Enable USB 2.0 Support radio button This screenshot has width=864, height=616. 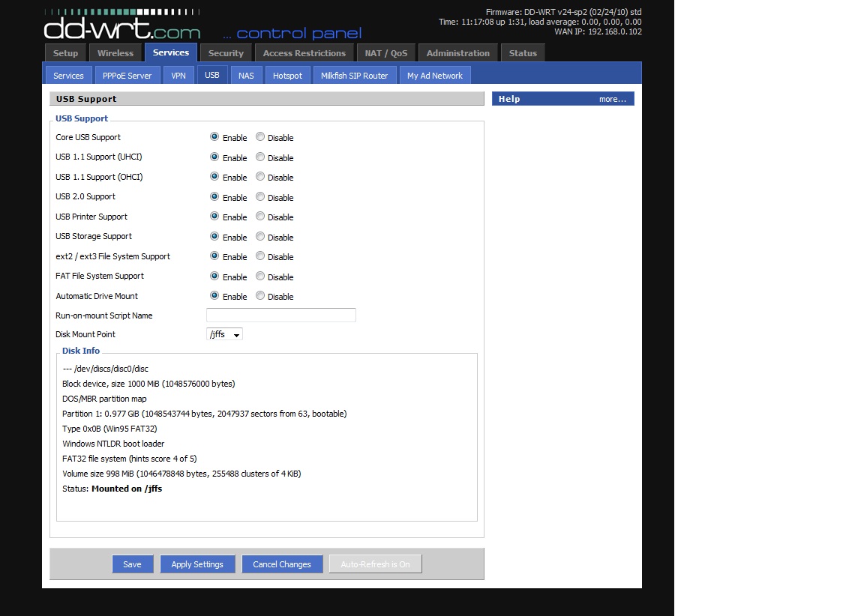coord(214,197)
